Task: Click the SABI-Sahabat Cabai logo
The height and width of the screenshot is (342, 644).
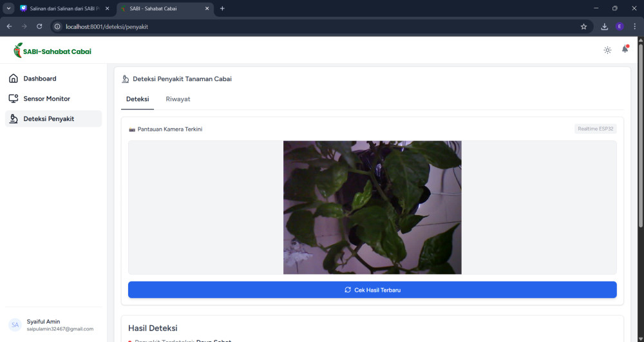Action: coord(53,50)
